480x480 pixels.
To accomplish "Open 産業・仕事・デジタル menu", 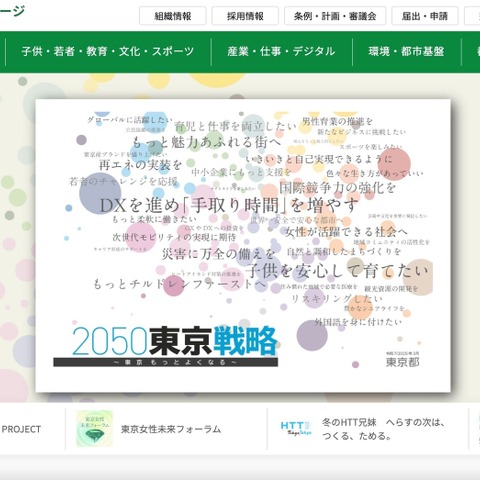I will (x=281, y=52).
